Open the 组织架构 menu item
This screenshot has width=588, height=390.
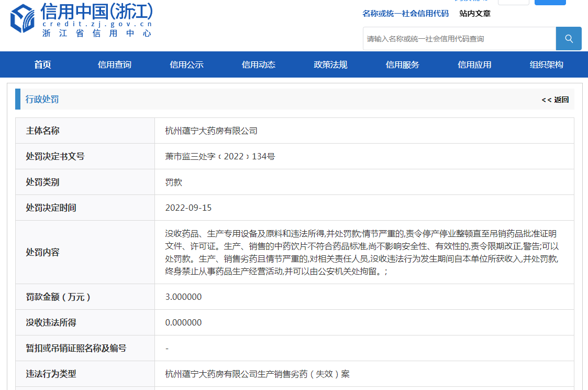click(547, 64)
